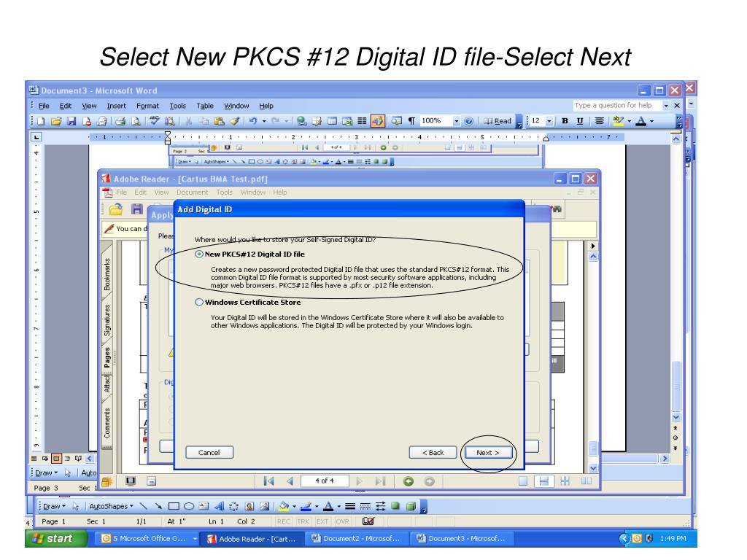747x560 pixels.
Task: Click Columns icon in Word toolbar
Action: (362, 121)
